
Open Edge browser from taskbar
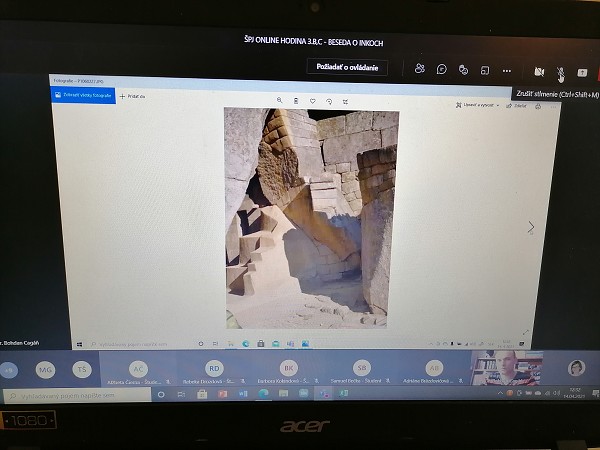coord(263,393)
